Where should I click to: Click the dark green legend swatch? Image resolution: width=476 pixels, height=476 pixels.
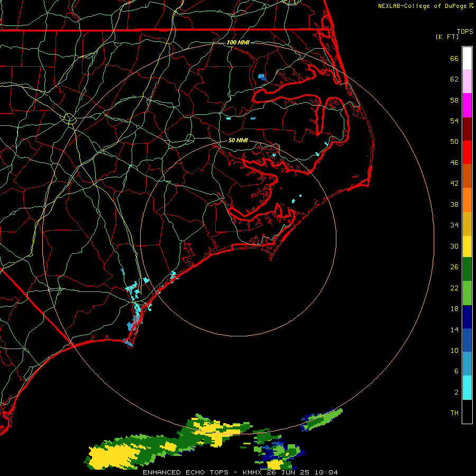click(467, 269)
